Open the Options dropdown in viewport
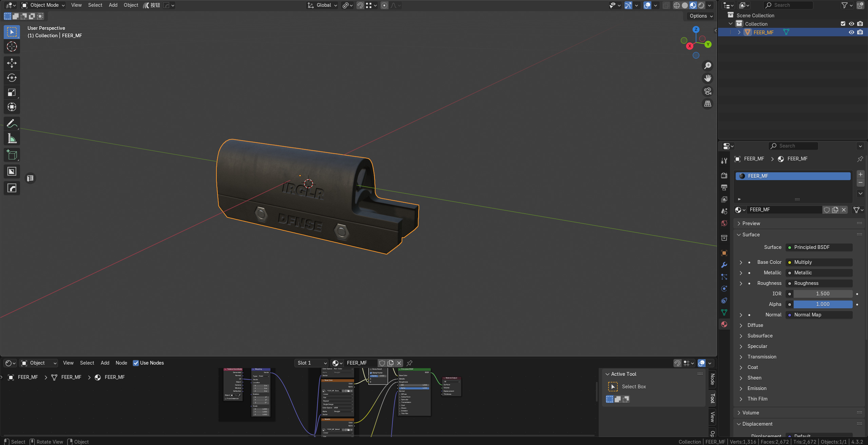 coord(701,16)
